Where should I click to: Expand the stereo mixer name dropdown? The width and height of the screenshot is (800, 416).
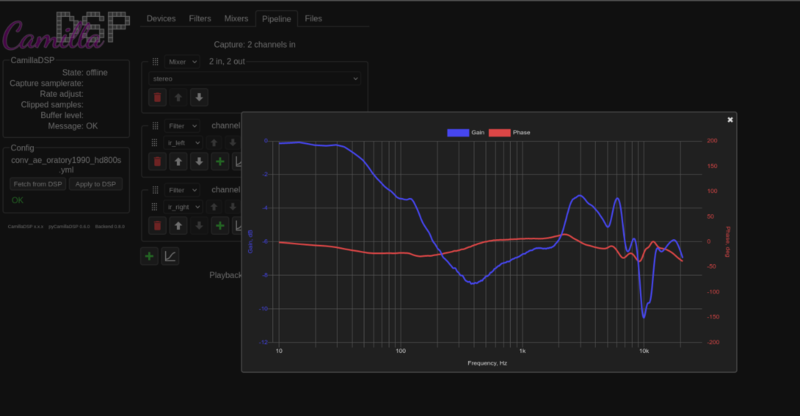(255, 78)
